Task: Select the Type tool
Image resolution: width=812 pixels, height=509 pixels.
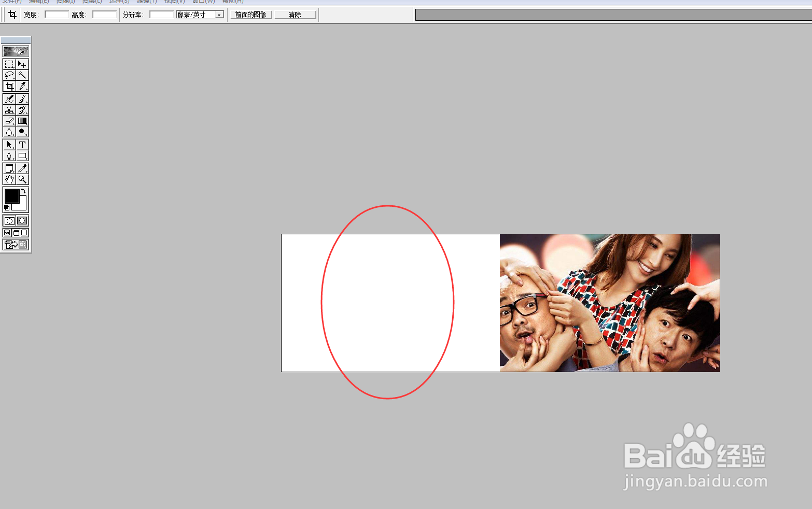Action: (22, 145)
